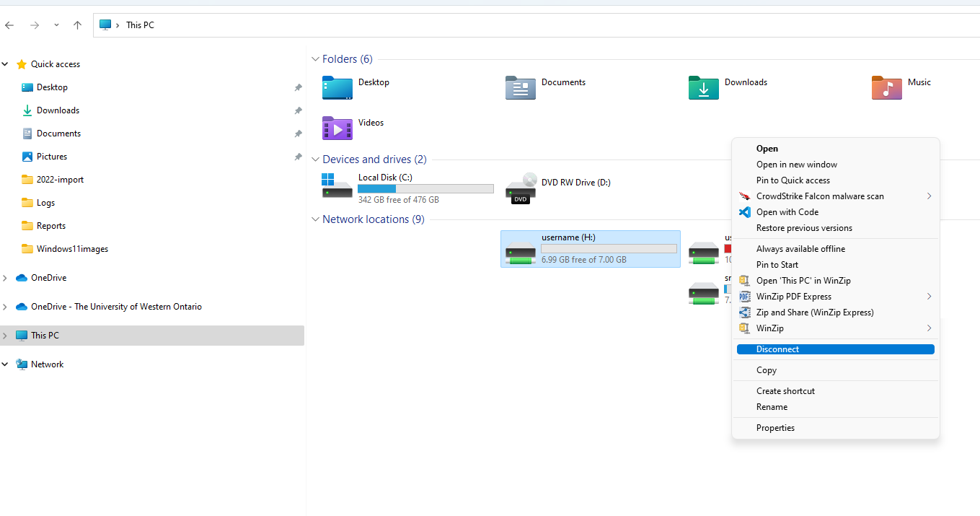Open recent locations dropdown arrow
The height and width of the screenshot is (516, 980).
56,25
